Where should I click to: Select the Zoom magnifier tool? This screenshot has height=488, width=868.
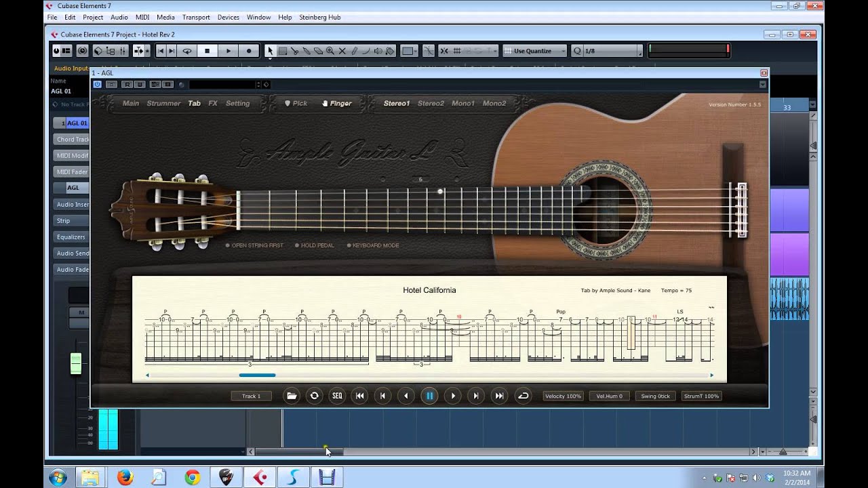tap(330, 51)
